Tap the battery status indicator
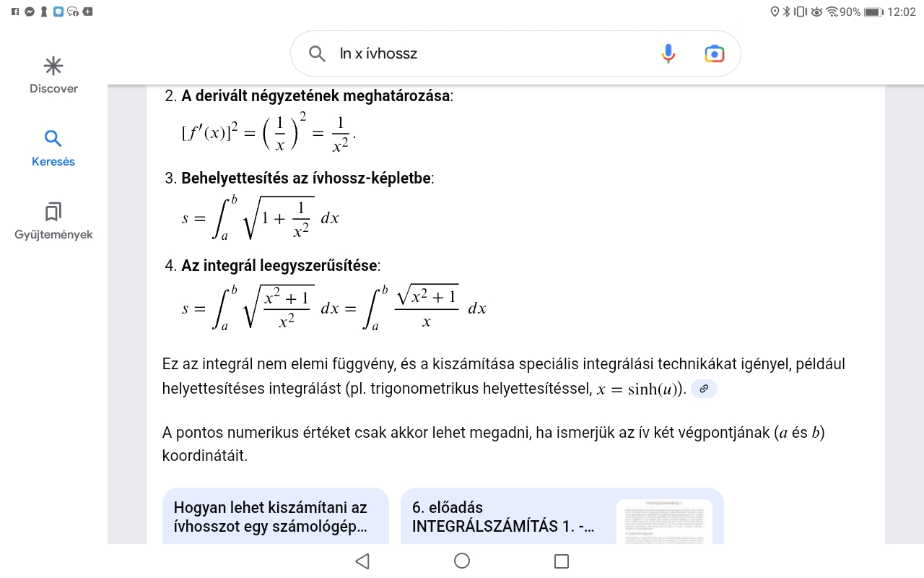Viewport: 924px width, 578px height. 873,12
